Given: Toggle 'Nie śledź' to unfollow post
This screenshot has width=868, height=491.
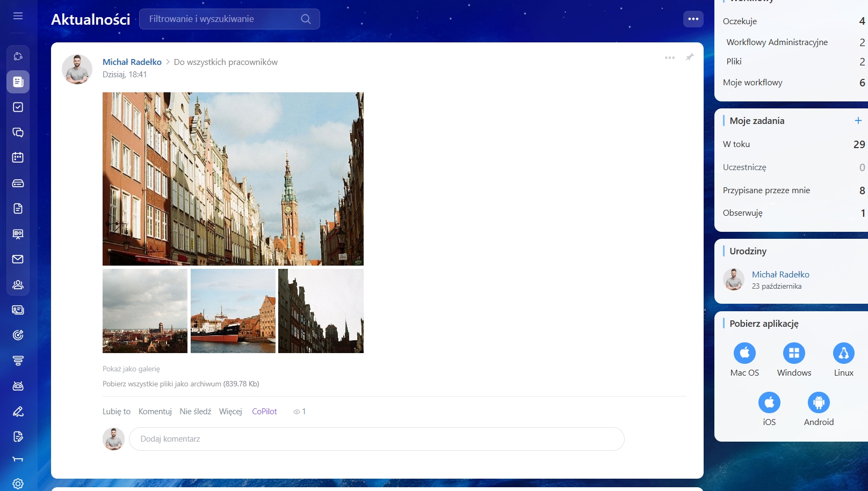Looking at the screenshot, I should (196, 412).
